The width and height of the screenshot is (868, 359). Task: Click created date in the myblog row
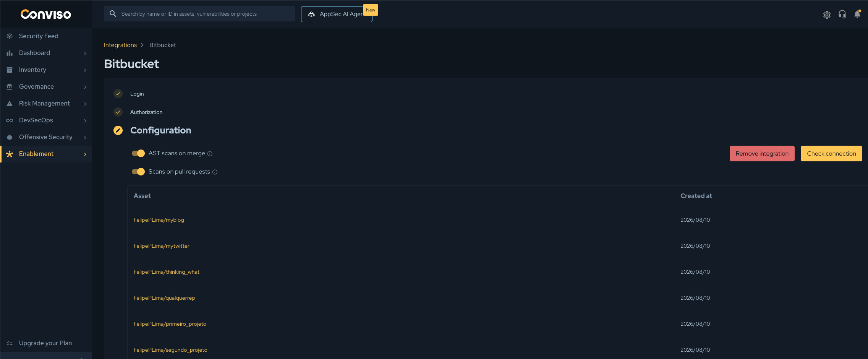[695, 220]
